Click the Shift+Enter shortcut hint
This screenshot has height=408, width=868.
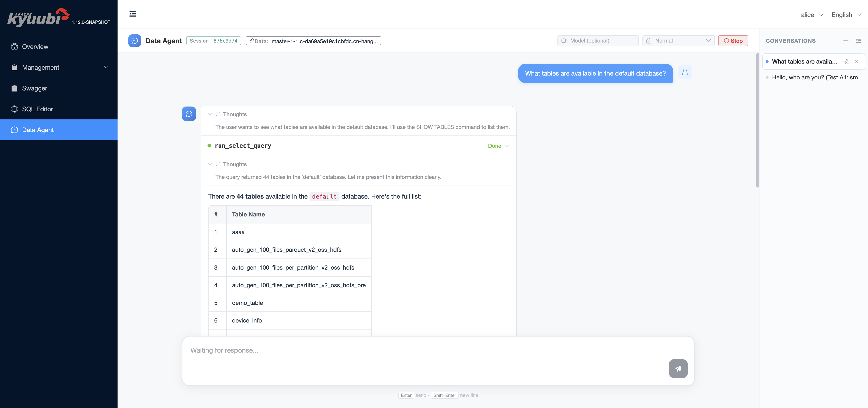pyautogui.click(x=444, y=395)
